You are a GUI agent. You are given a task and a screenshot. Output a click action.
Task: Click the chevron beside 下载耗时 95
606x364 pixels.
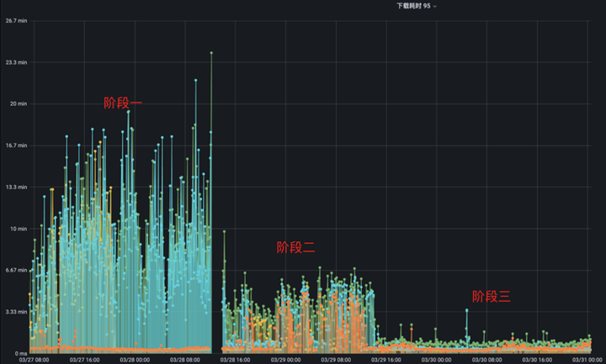pos(435,6)
